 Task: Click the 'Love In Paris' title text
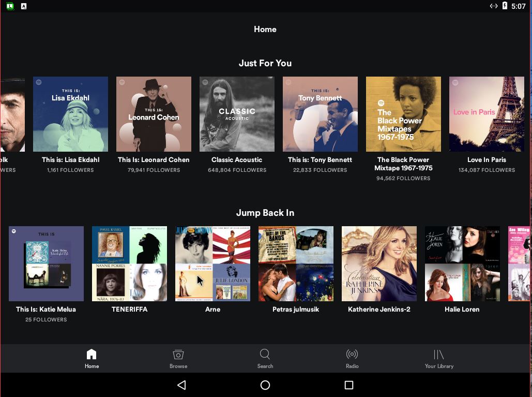(x=487, y=159)
